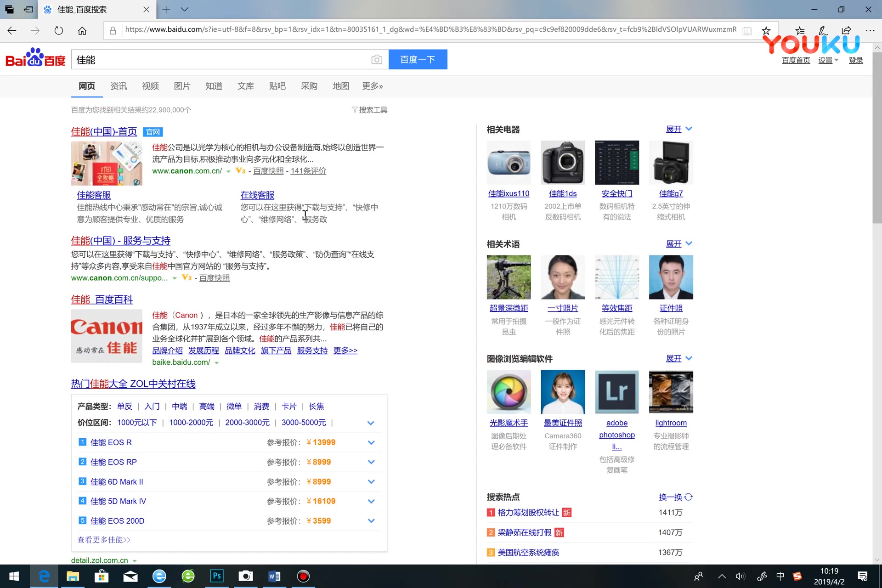Viewport: 882px width, 588px height.
Task: Switch to 资讯 tab
Action: tap(119, 86)
